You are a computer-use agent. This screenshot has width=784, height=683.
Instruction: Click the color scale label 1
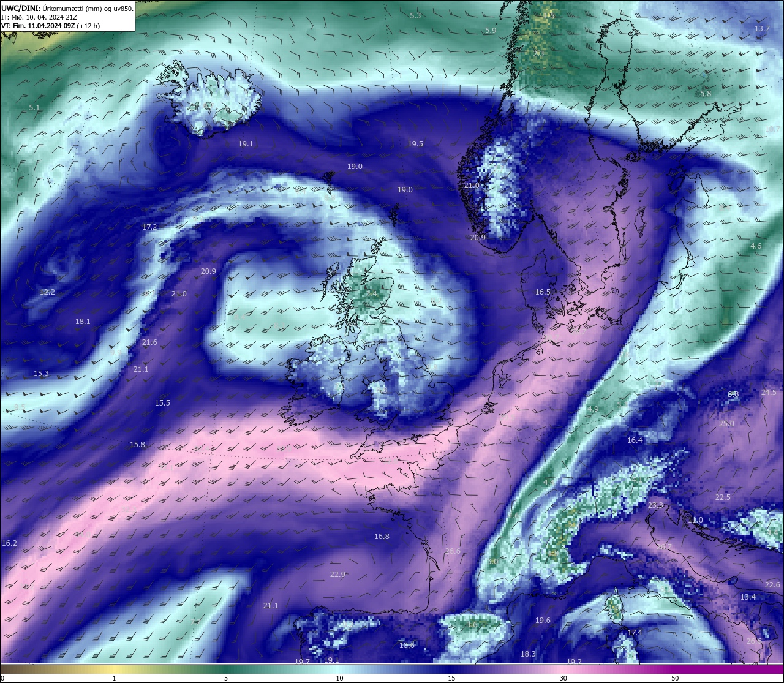point(114,678)
